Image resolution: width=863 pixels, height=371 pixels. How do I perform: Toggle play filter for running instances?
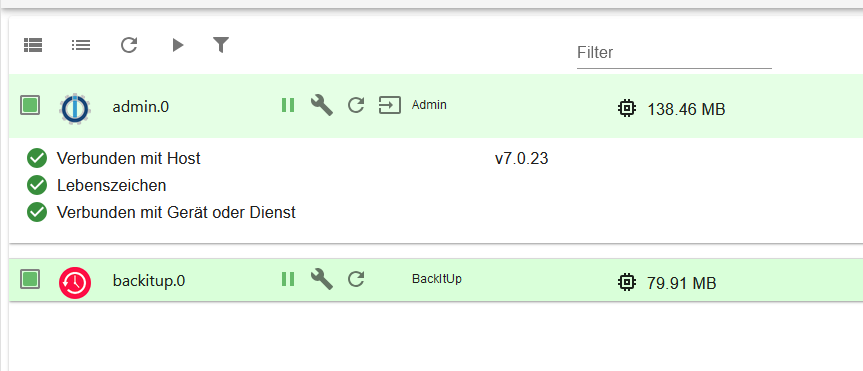(x=177, y=45)
